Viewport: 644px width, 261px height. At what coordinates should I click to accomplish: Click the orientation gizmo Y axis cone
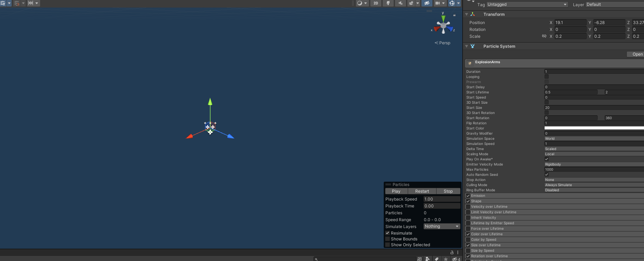[443, 18]
